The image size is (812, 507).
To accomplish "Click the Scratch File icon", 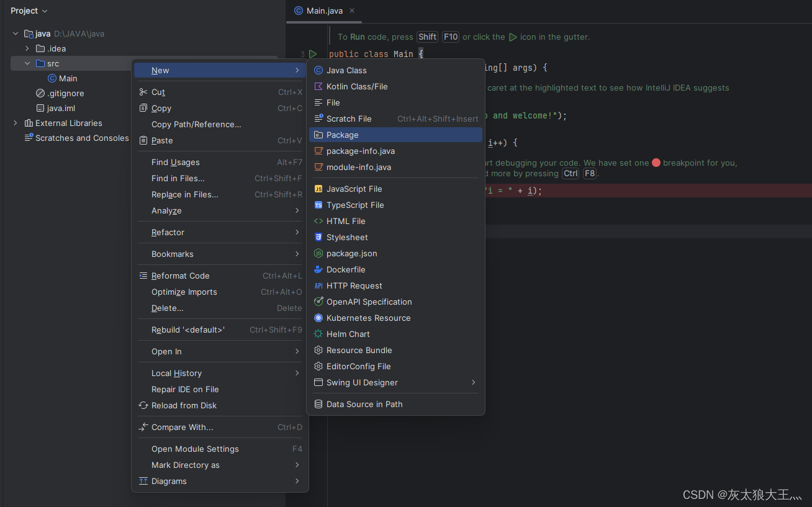I will 318,119.
